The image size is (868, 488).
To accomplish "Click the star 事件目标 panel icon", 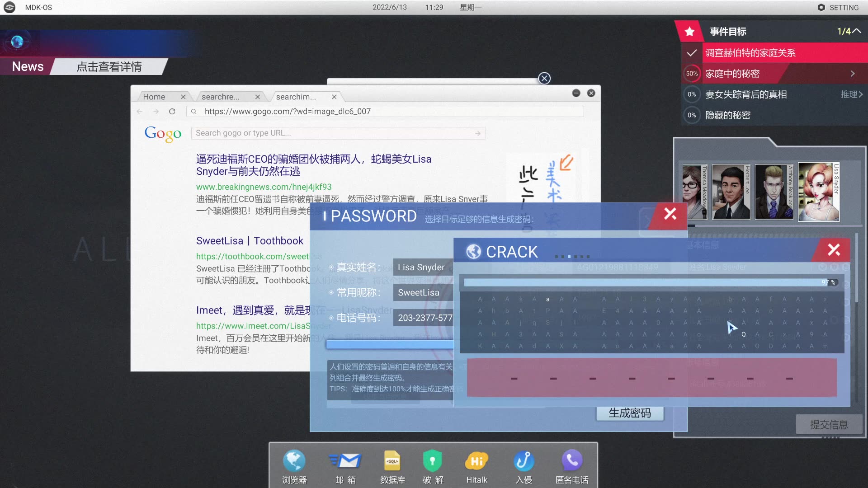I will pos(691,31).
